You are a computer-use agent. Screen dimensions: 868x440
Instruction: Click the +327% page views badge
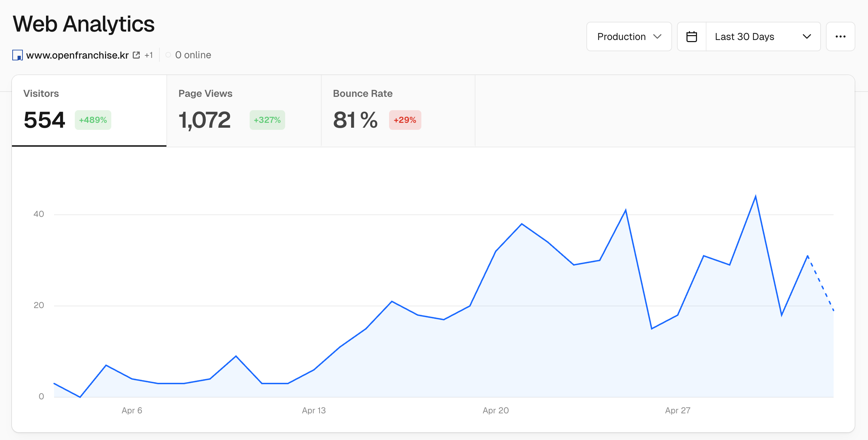267,120
